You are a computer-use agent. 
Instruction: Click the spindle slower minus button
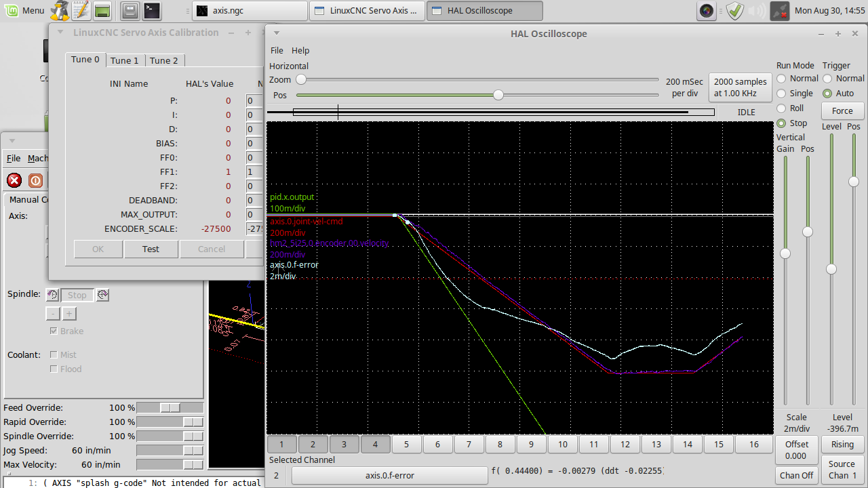click(x=53, y=314)
